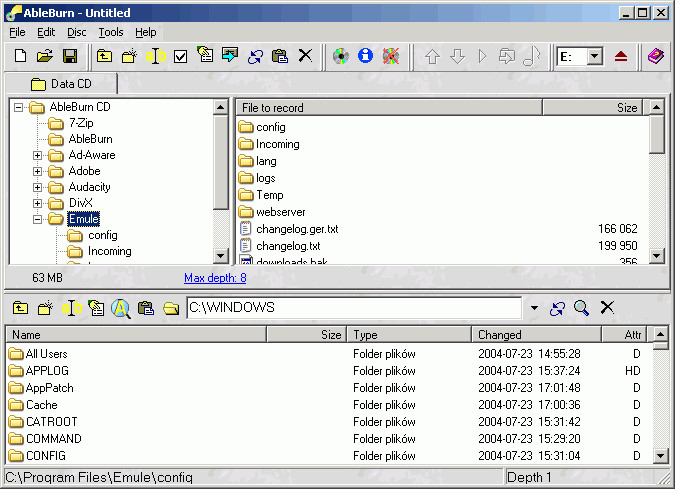The image size is (675, 489).
Task: Click the paste clipboard icon in the top toolbar
Action: (x=280, y=56)
